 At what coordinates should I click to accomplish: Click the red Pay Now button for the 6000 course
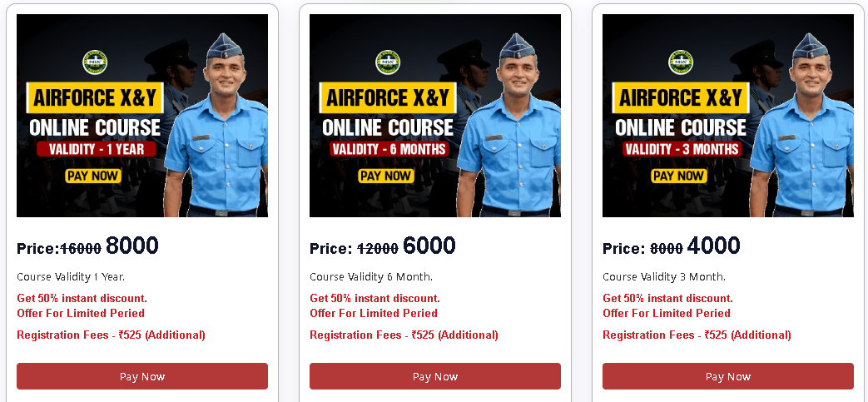[x=435, y=376]
